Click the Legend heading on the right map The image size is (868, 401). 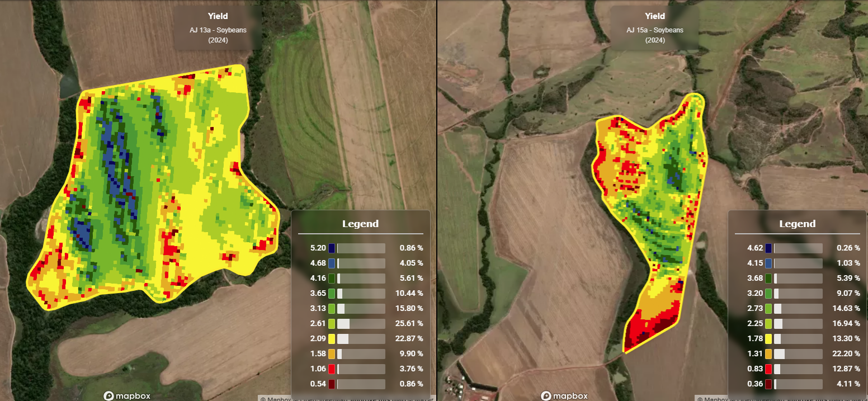tap(797, 224)
